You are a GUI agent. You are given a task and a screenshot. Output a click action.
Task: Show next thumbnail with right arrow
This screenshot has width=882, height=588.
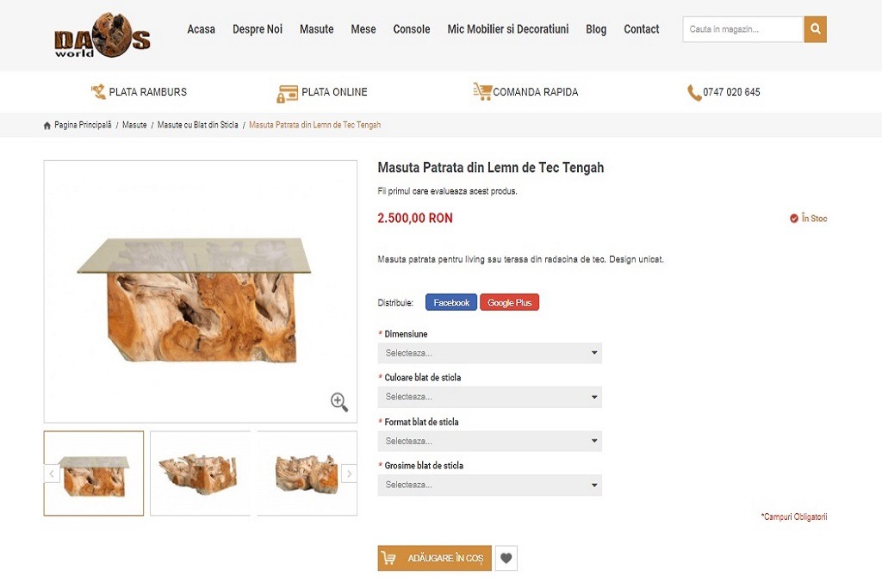click(x=349, y=473)
